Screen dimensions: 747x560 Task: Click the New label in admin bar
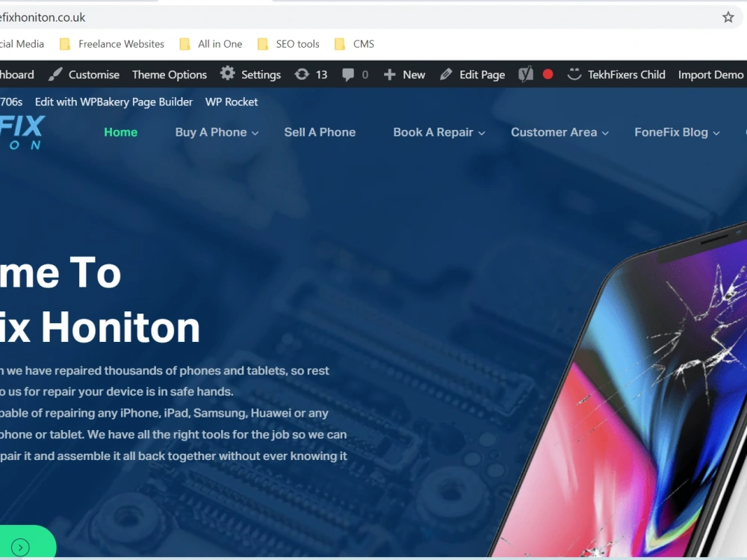pyautogui.click(x=414, y=75)
